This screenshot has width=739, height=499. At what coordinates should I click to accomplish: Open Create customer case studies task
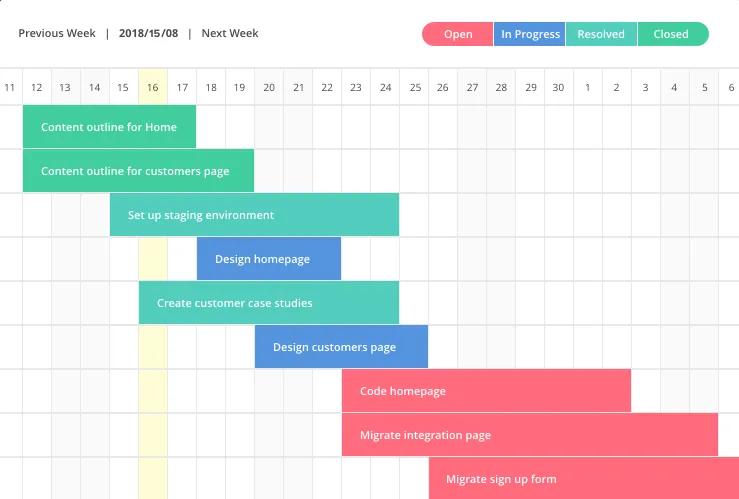point(269,303)
